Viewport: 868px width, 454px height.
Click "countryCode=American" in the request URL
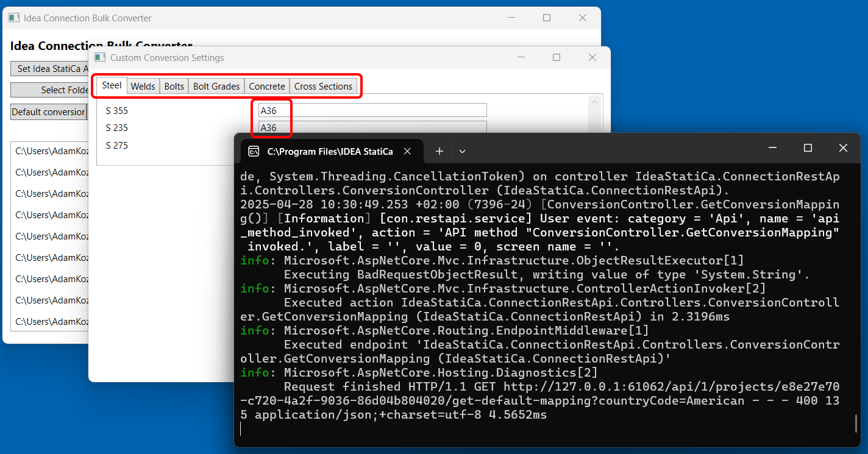pos(672,401)
